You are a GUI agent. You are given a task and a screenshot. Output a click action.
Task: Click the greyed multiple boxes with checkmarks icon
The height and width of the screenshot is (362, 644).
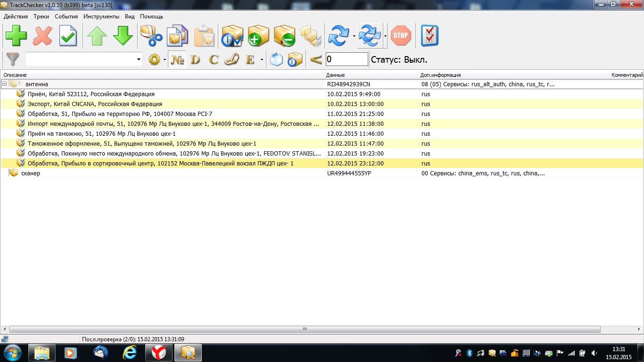(x=311, y=36)
